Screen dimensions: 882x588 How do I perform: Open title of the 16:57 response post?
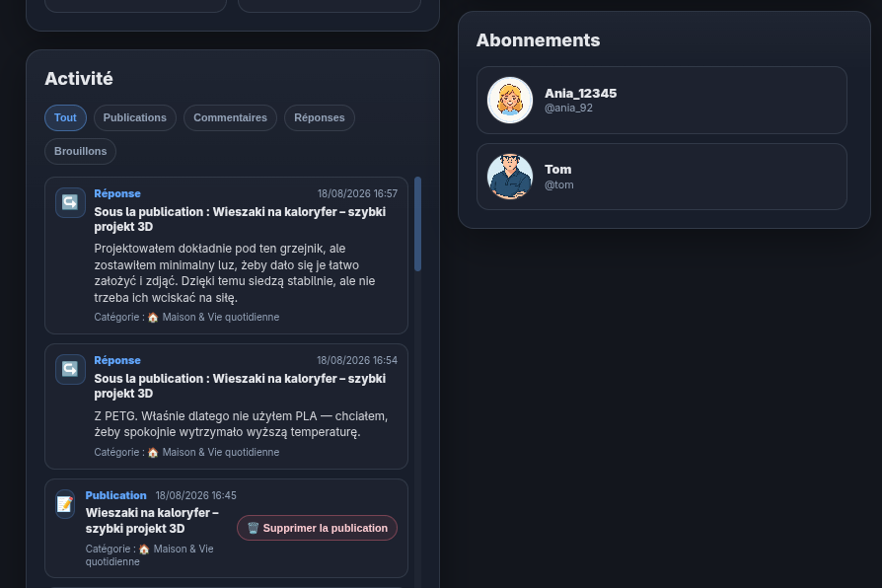coord(240,219)
